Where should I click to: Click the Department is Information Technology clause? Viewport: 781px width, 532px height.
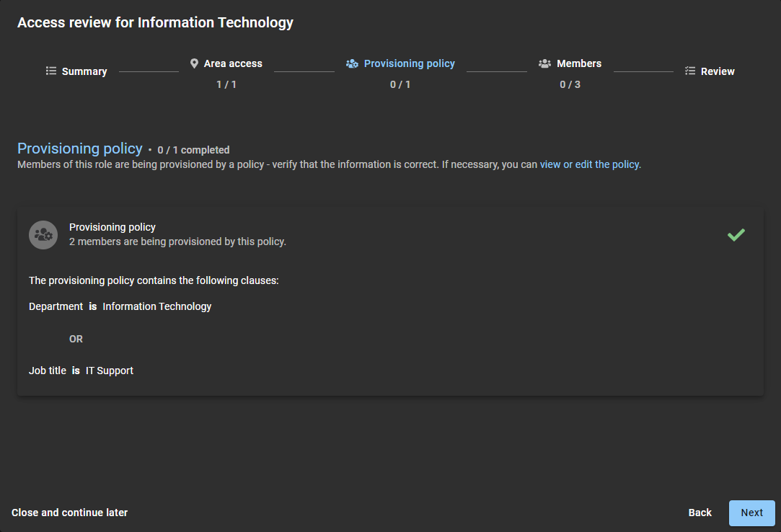tap(120, 306)
